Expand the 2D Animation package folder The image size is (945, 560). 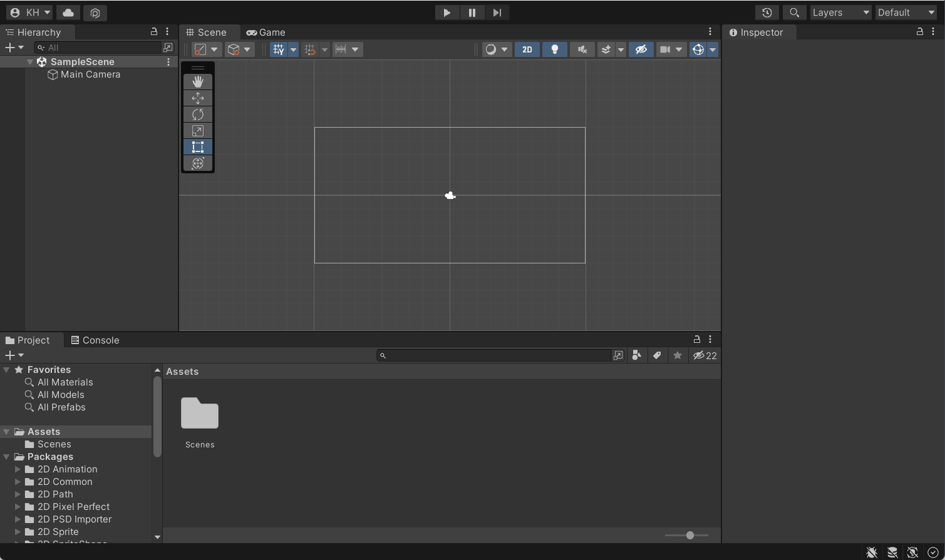point(18,469)
